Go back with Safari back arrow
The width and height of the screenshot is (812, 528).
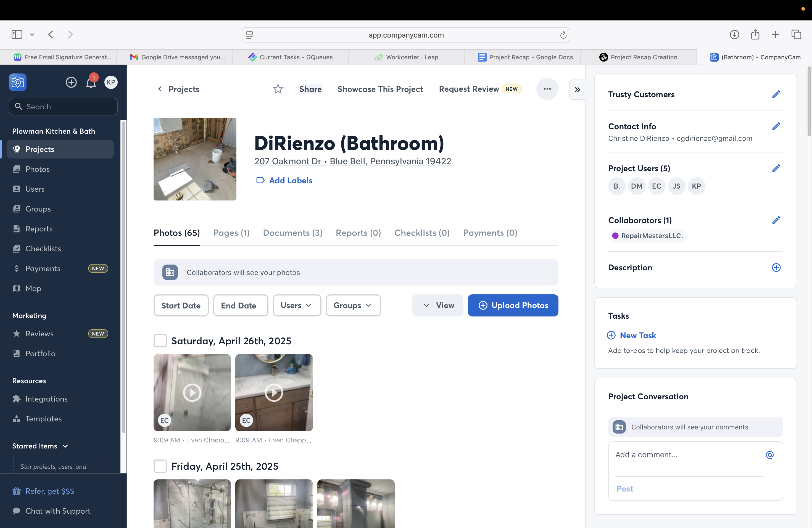click(x=51, y=35)
